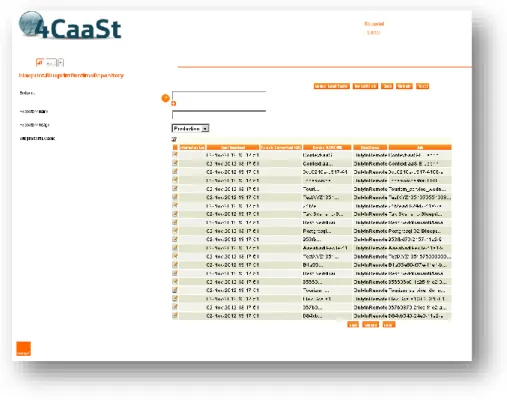Open edit icon of the 'B1d00...' row
Screen dimensions: 507x400
(x=175, y=265)
